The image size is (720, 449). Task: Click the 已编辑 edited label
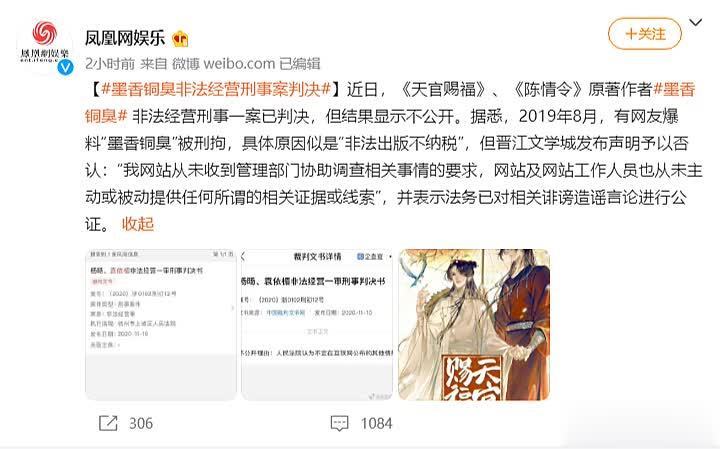click(300, 63)
